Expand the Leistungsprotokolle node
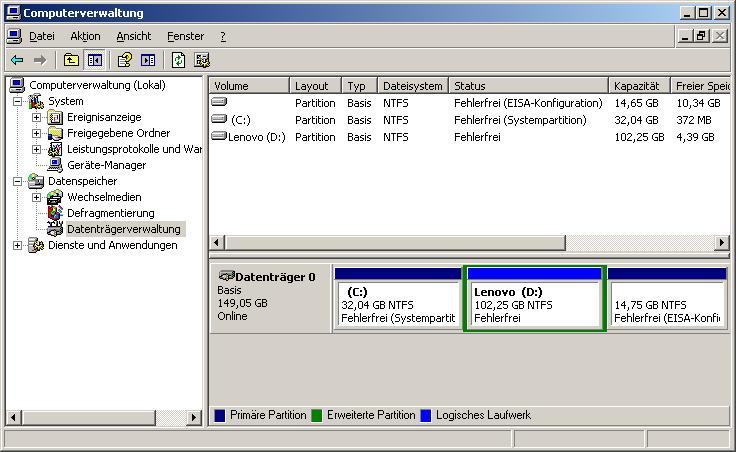The image size is (736, 452). point(36,149)
